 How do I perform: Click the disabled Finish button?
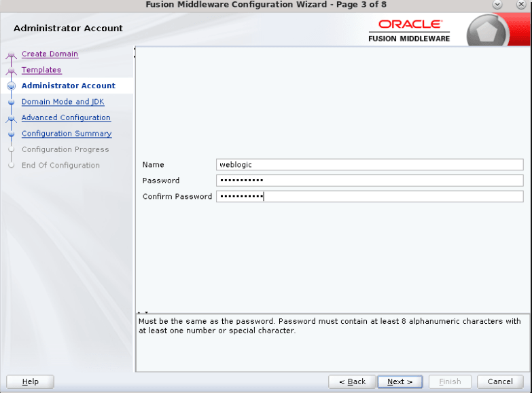click(450, 382)
